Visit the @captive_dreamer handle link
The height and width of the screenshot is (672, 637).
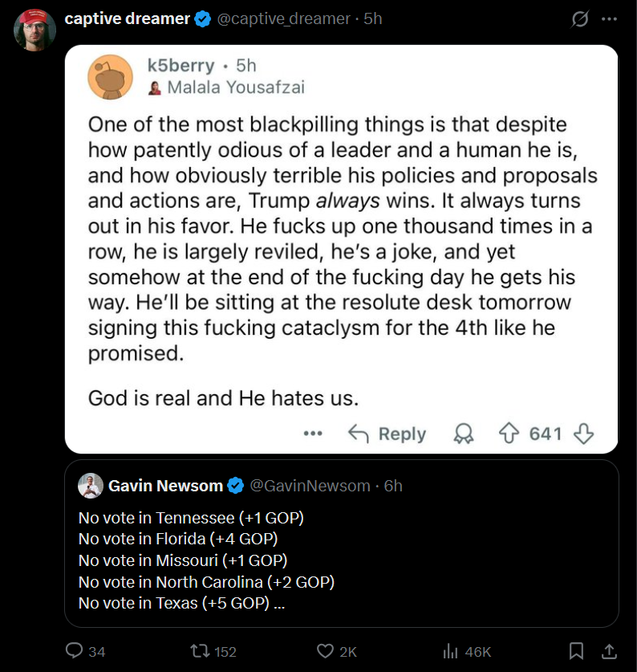(283, 18)
